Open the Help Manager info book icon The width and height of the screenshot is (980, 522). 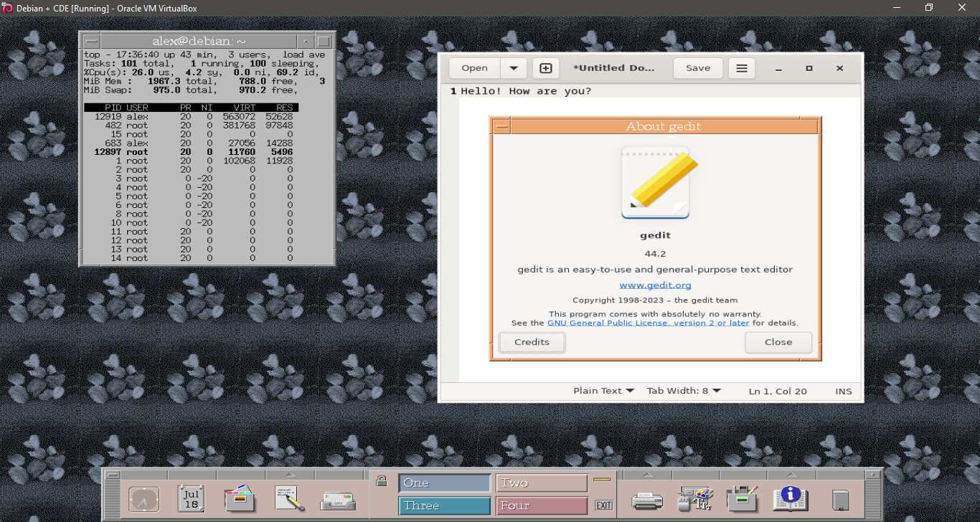(x=790, y=498)
